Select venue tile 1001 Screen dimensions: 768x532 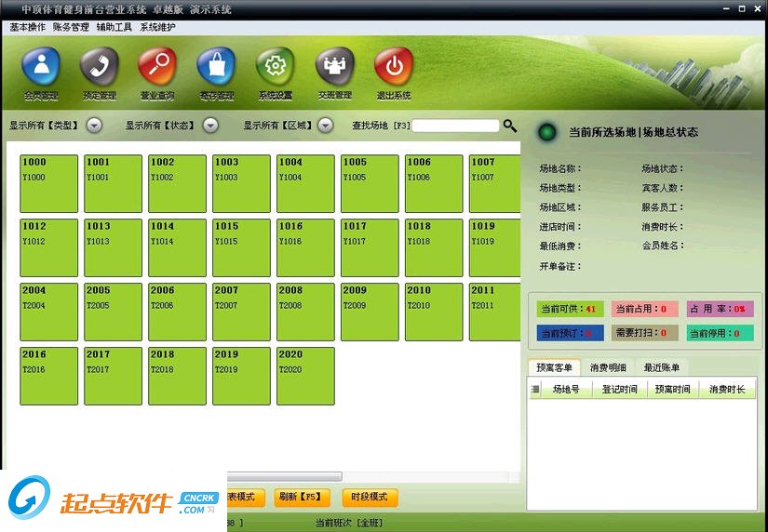coord(114,183)
